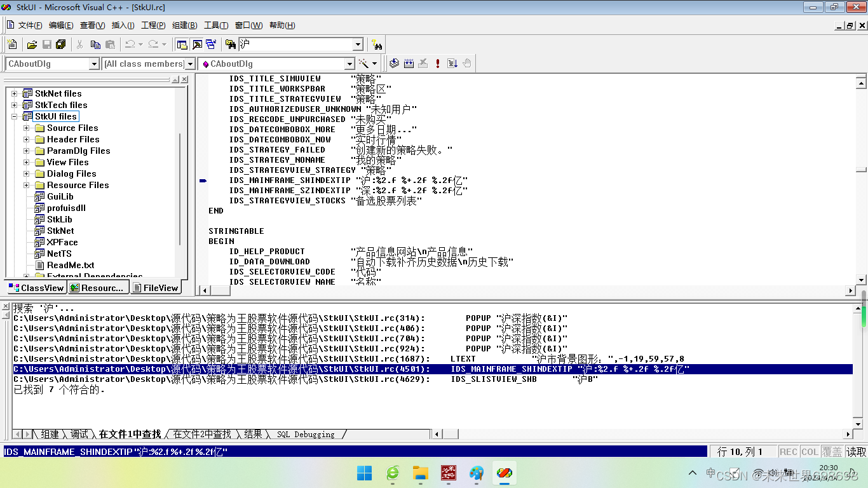This screenshot has width=868, height=488.
Task: Select the XPFace project item
Action: pos(62,242)
